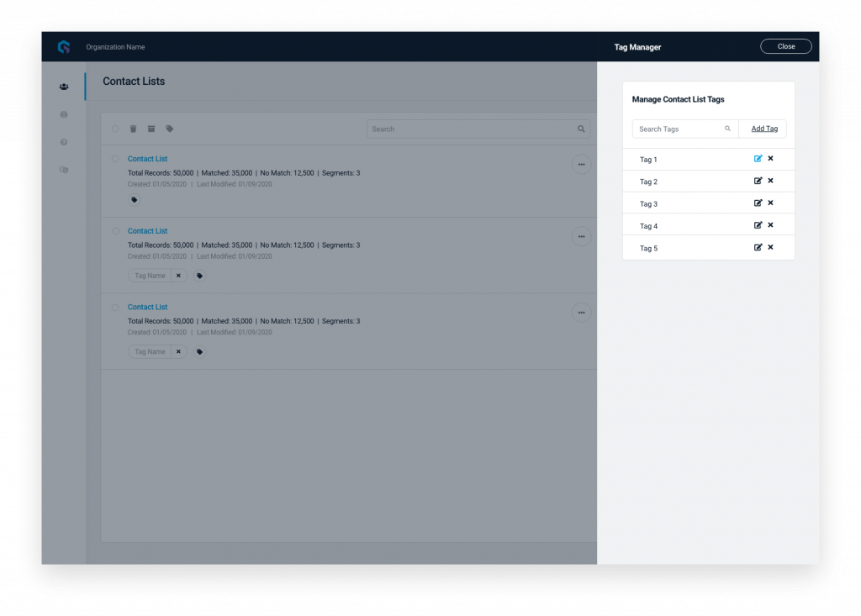The width and height of the screenshot is (861, 616).
Task: Click the Search Tags magnifier icon
Action: [x=727, y=129]
